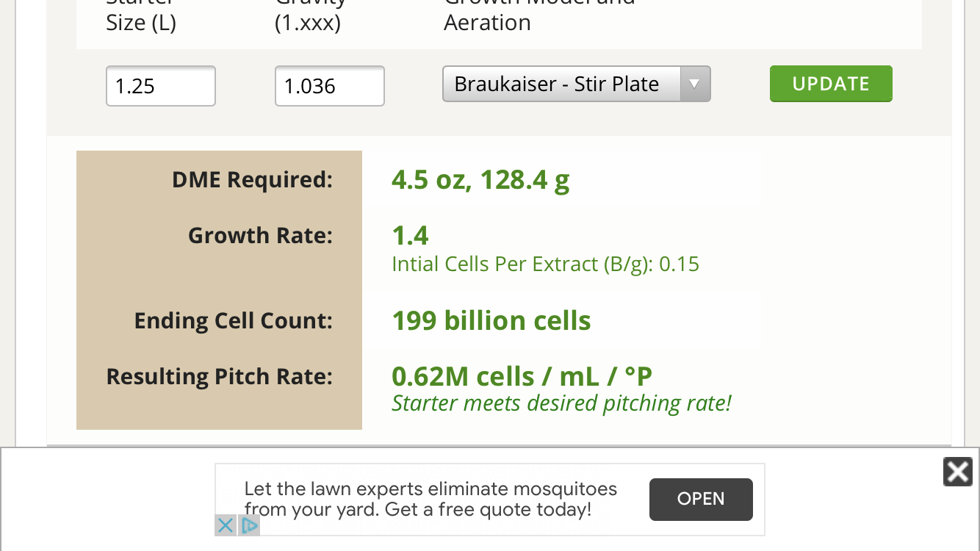This screenshot has width=980, height=551.
Task: Click the 199 billion cells result
Action: pos(491,320)
